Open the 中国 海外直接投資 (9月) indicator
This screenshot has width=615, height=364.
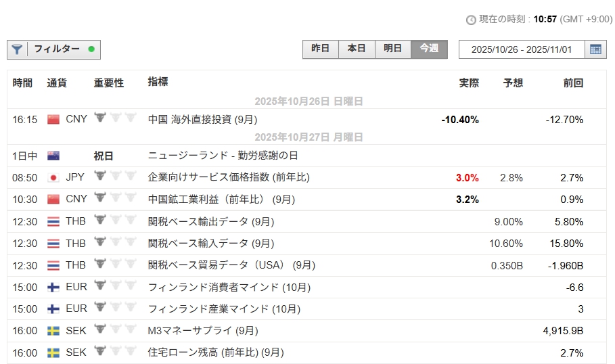[x=202, y=120]
